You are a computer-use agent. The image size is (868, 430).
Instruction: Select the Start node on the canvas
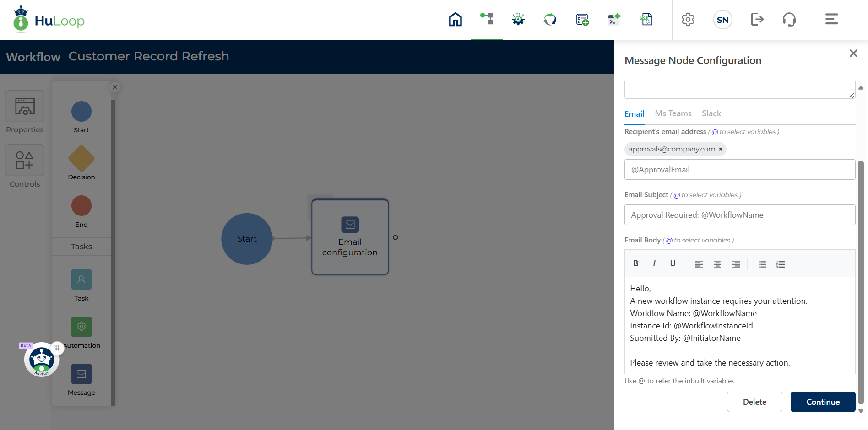pyautogui.click(x=247, y=239)
